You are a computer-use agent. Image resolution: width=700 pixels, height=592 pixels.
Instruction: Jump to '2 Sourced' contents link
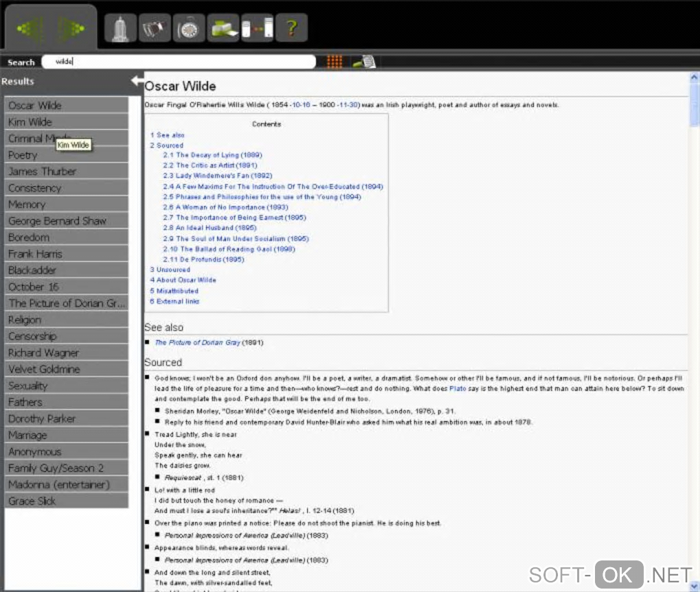pyautogui.click(x=167, y=145)
